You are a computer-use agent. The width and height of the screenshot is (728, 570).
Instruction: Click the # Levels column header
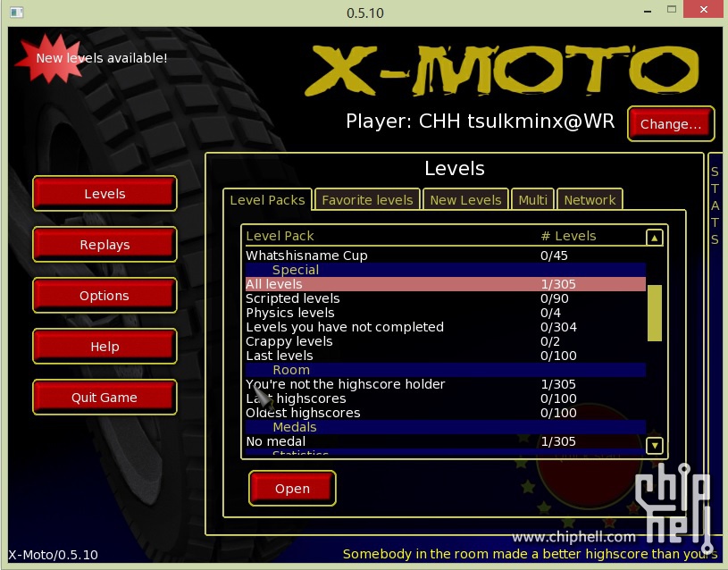[x=568, y=236]
